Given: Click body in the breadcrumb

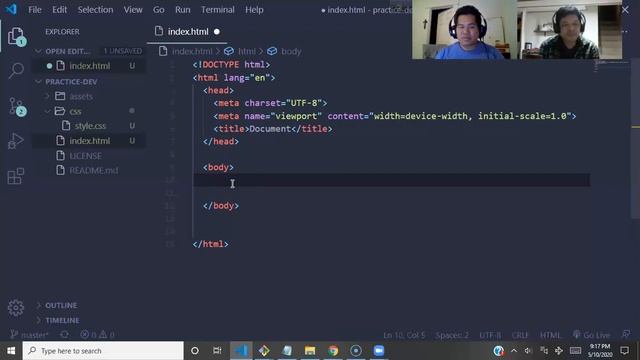Looking at the screenshot, I should [x=291, y=51].
